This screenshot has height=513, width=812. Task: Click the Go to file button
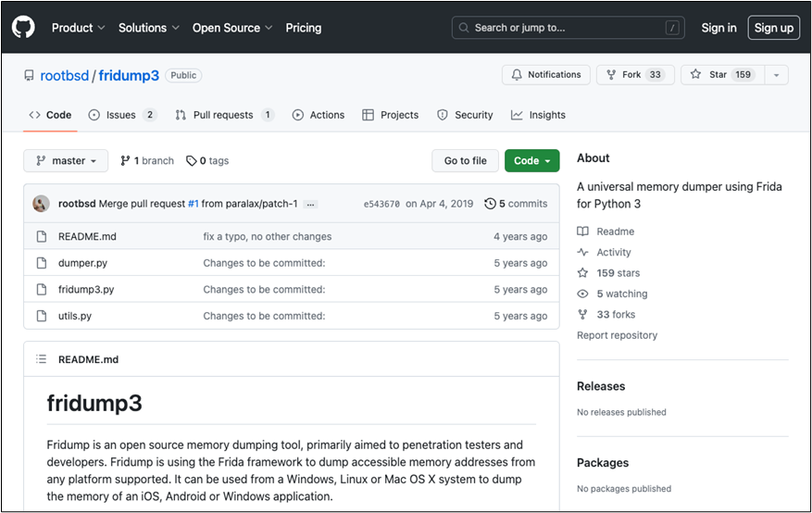(465, 161)
